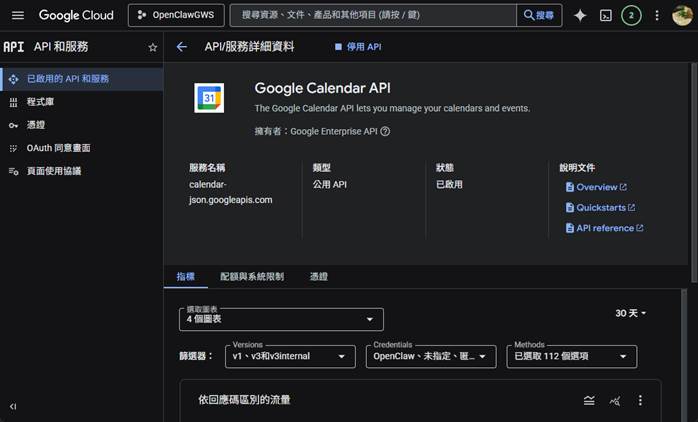Switch to the 配額與系統限制 tab
698x422 pixels.
coord(252,276)
